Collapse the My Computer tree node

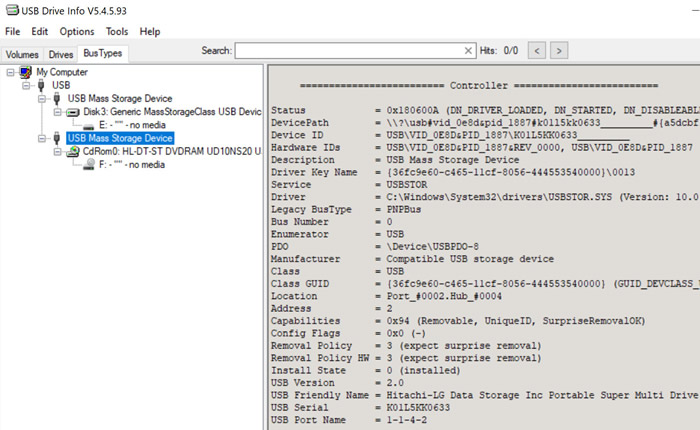pyautogui.click(x=11, y=72)
